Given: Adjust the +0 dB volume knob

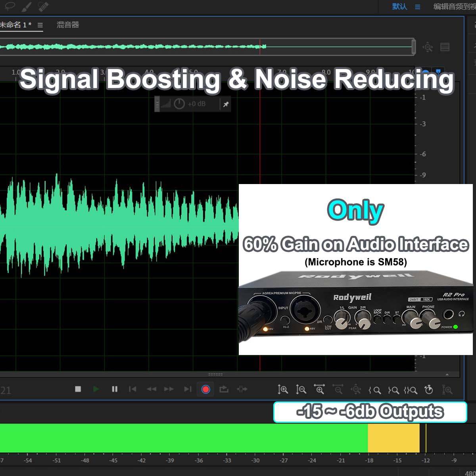Looking at the screenshot, I should [x=179, y=104].
